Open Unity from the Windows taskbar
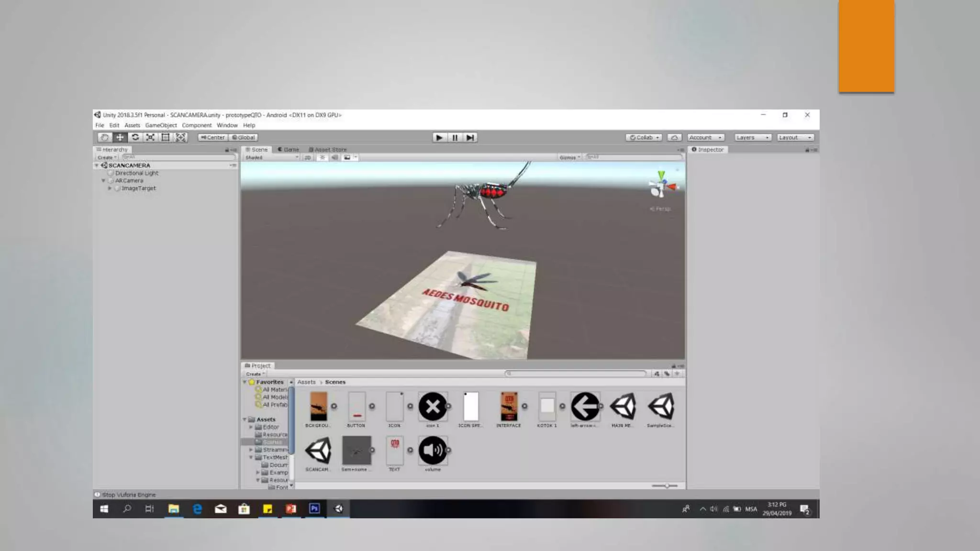Screen dimensions: 980x551 click(338, 509)
